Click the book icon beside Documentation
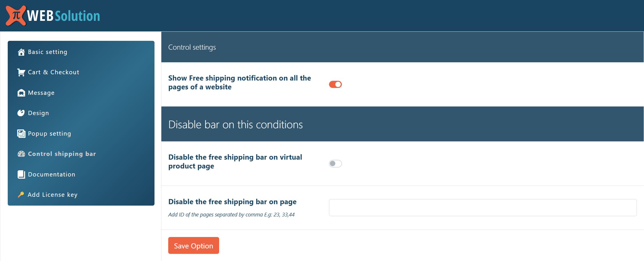Image resolution: width=644 pixels, height=261 pixels. point(21,174)
